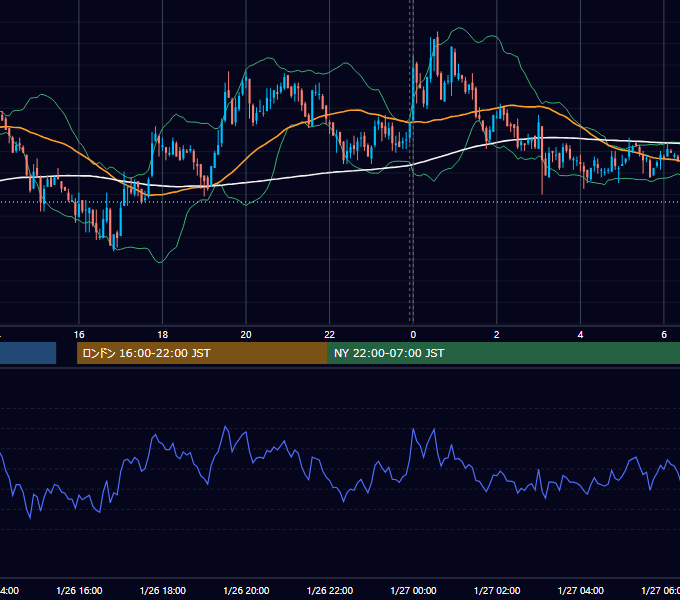The image size is (680, 600).
Task: Click the 1/26 18:00 date label
Action: 163,591
